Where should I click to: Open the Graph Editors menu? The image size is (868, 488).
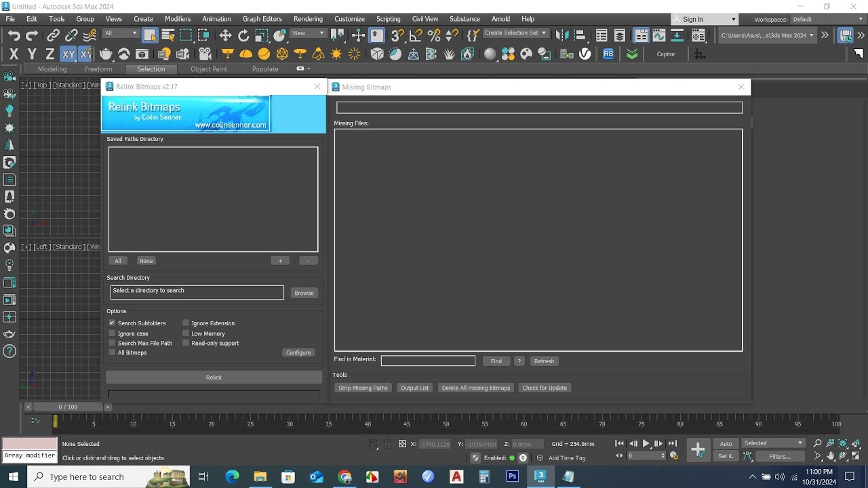[262, 19]
